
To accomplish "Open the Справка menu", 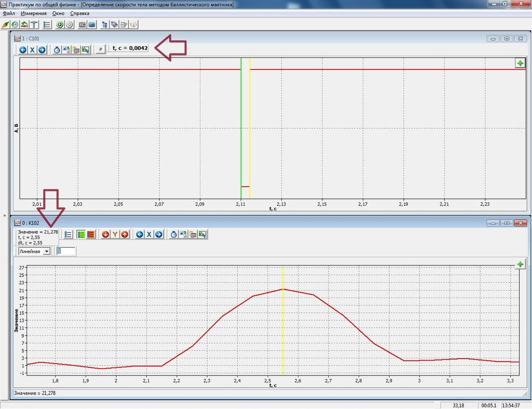I will 80,13.
